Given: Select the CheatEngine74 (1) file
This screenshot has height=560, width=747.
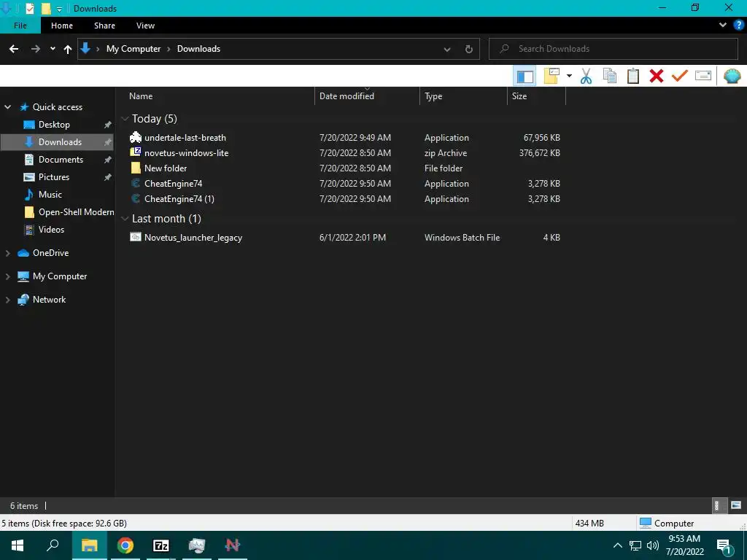Looking at the screenshot, I should pyautogui.click(x=345, y=198).
